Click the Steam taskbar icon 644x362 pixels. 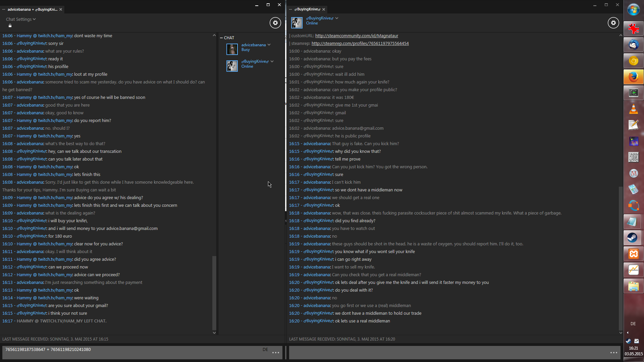click(x=633, y=238)
